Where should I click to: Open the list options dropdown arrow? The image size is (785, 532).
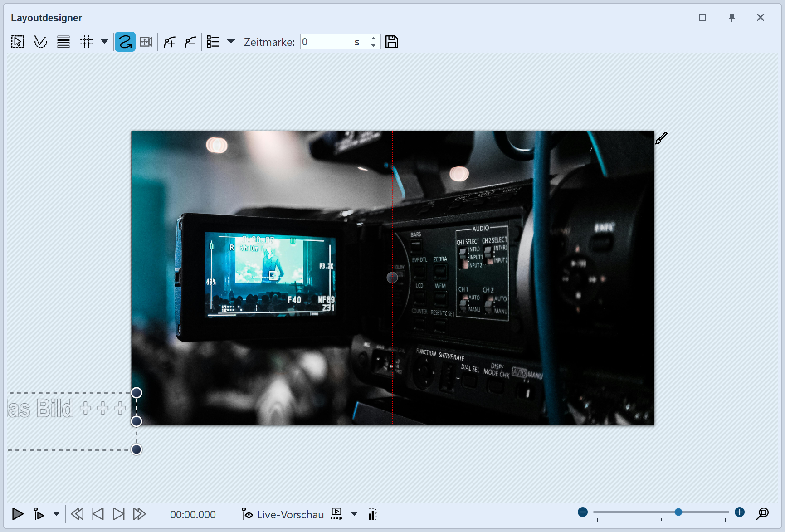231,42
